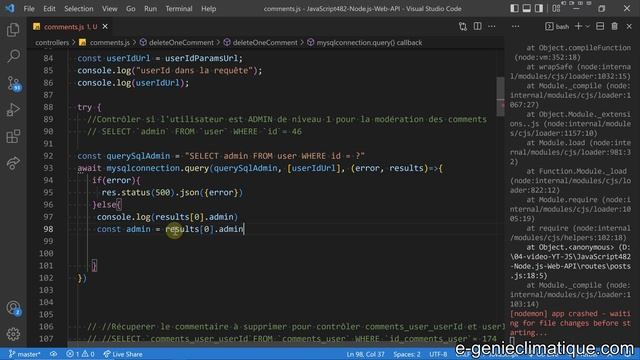The height and width of the screenshot is (360, 640).
Task: Open terminal panel views ellipsis menu
Action: [x=516, y=27]
